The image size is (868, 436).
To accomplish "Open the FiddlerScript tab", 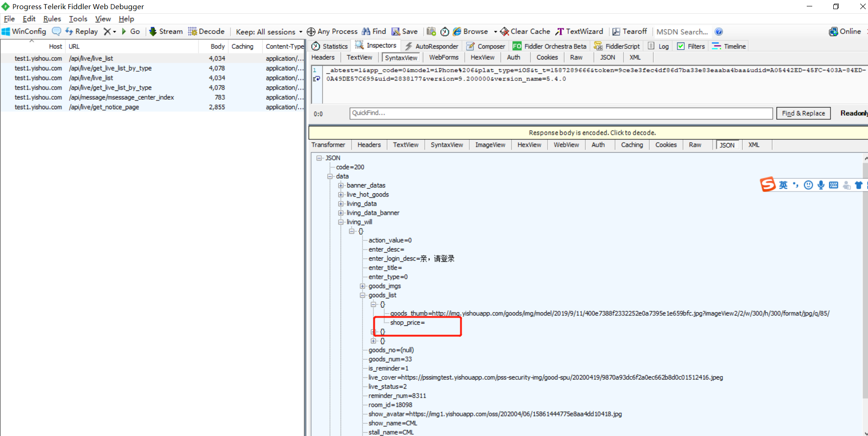I will tap(617, 46).
